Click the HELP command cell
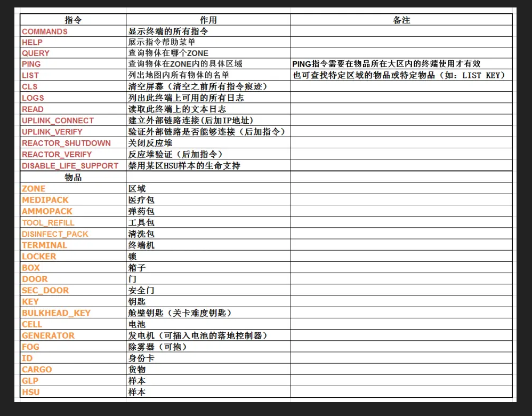532x416 pixels. tap(73, 42)
